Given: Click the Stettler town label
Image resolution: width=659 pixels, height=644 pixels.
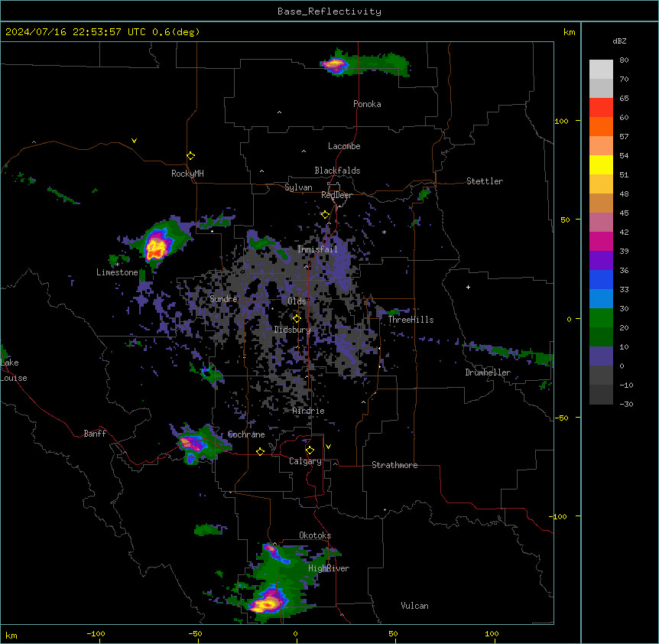Looking at the screenshot, I should 485,181.
